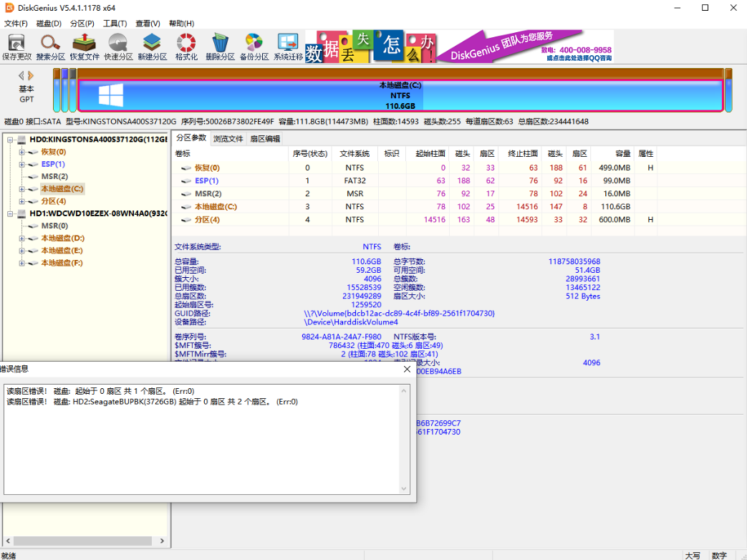Open the 查看(V) menu
Screen dimensions: 747x560
pyautogui.click(x=148, y=24)
